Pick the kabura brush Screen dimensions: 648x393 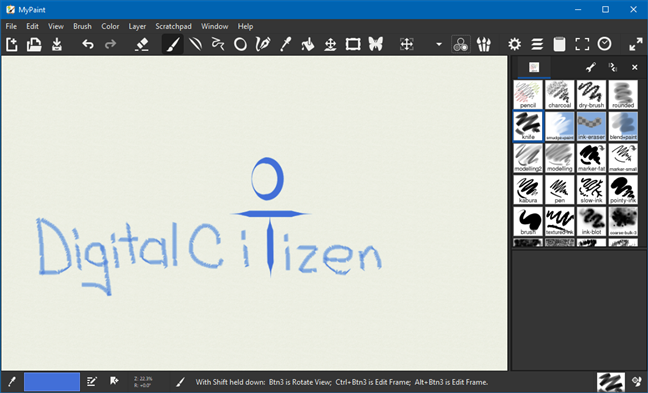pyautogui.click(x=528, y=190)
